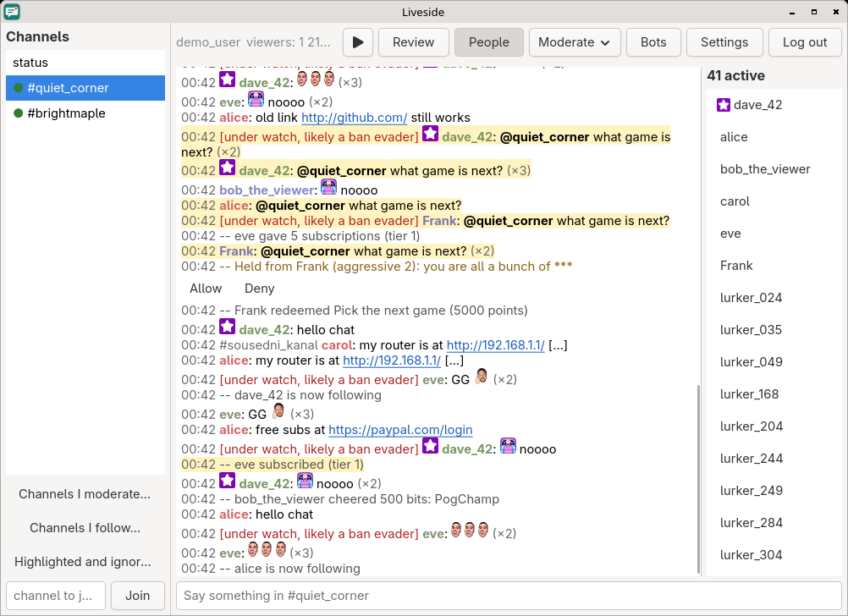Focus the Say something in #quiet_corner box
Screen dimensions: 848x616
coord(509,596)
